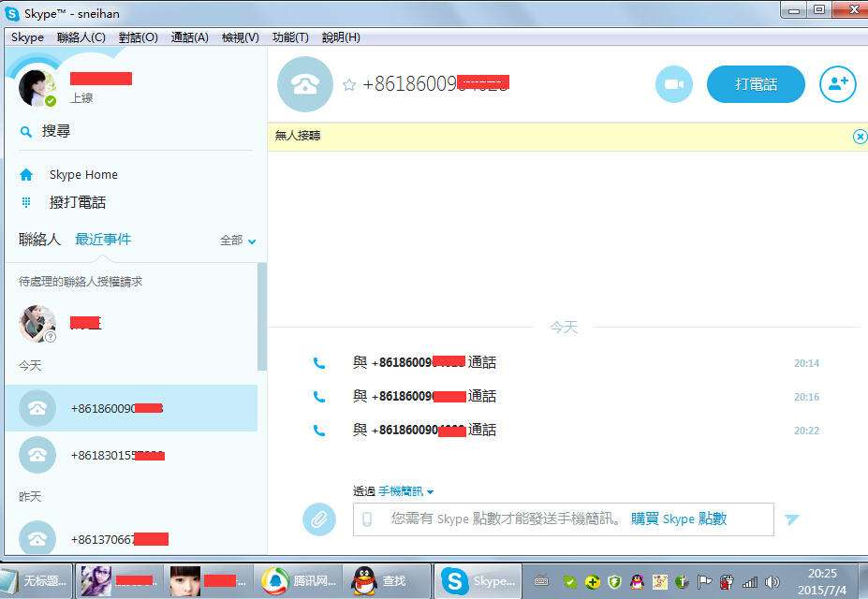Click the yellow plus tray icon
868x599 pixels.
[x=593, y=582]
